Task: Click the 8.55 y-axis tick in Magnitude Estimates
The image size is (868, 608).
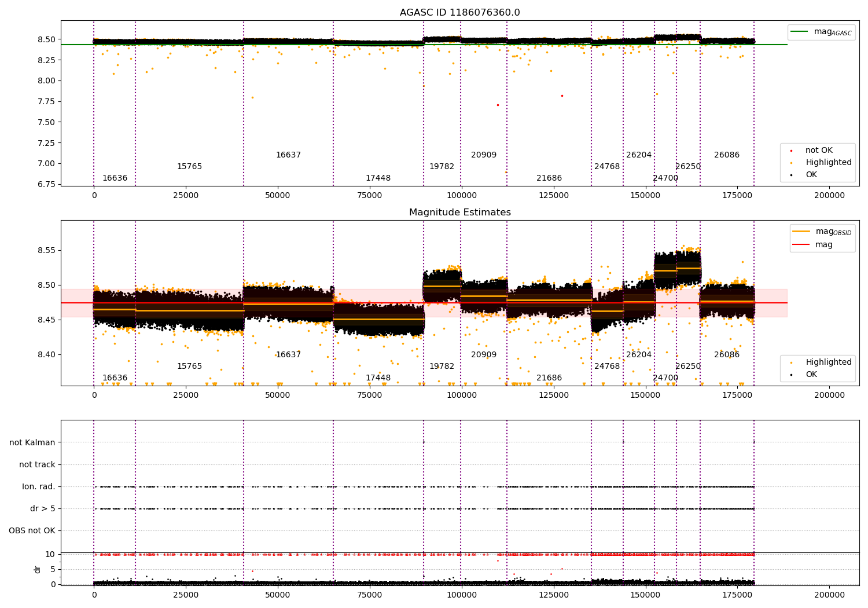Action: pyautogui.click(x=46, y=251)
